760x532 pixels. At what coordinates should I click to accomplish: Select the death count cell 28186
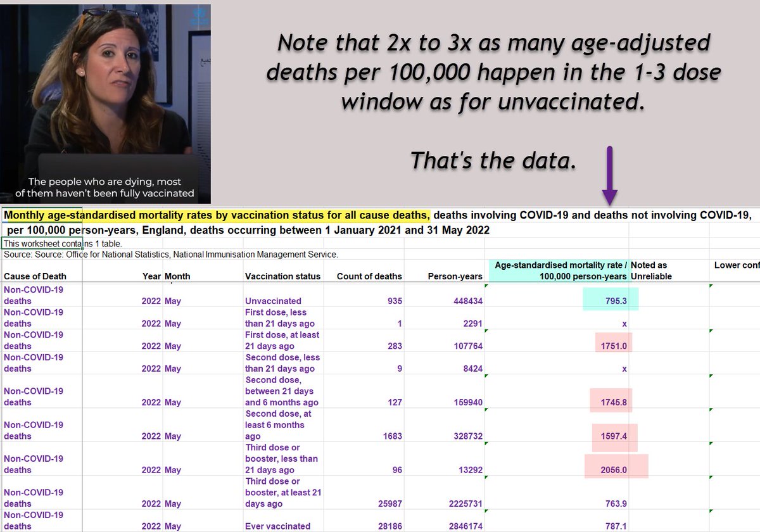pos(389,526)
